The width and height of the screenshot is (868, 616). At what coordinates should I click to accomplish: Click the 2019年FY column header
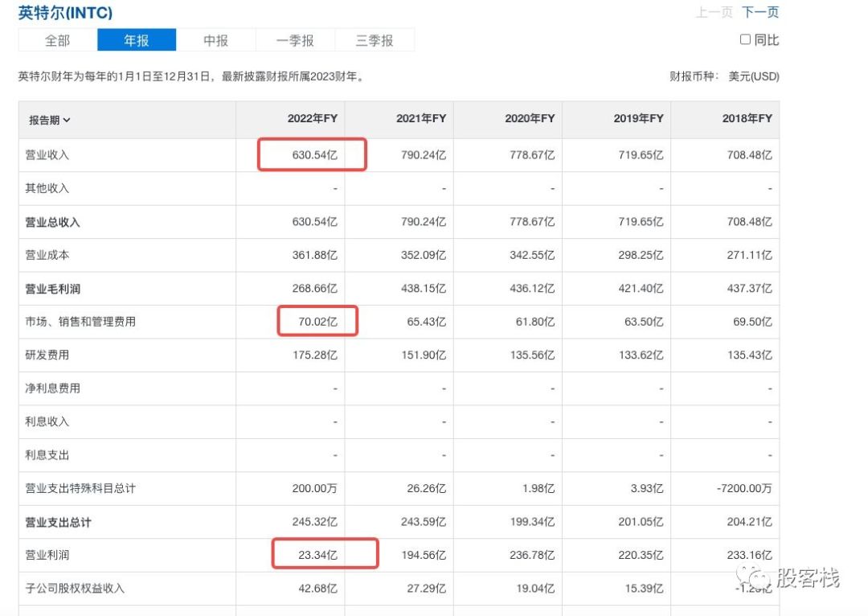638,118
